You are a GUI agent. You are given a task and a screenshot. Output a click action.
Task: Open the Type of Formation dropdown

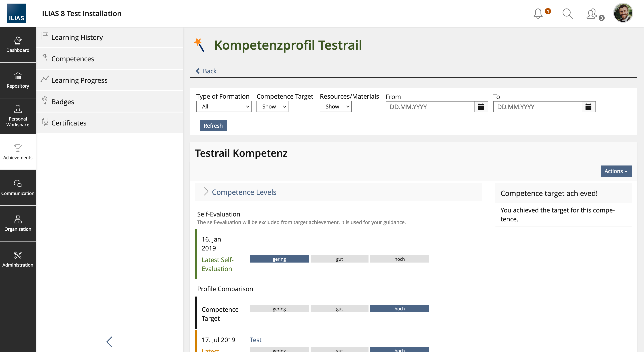click(x=224, y=106)
